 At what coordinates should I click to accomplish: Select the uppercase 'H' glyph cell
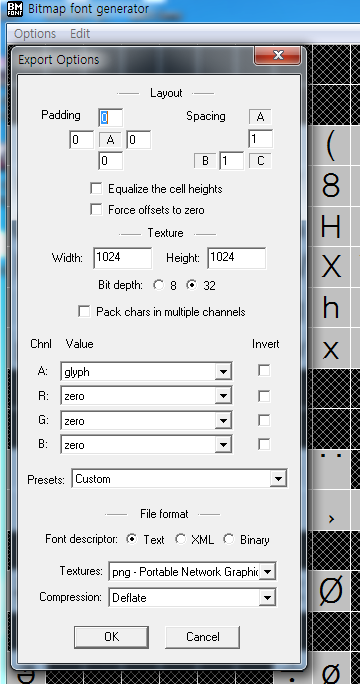pos(331,227)
